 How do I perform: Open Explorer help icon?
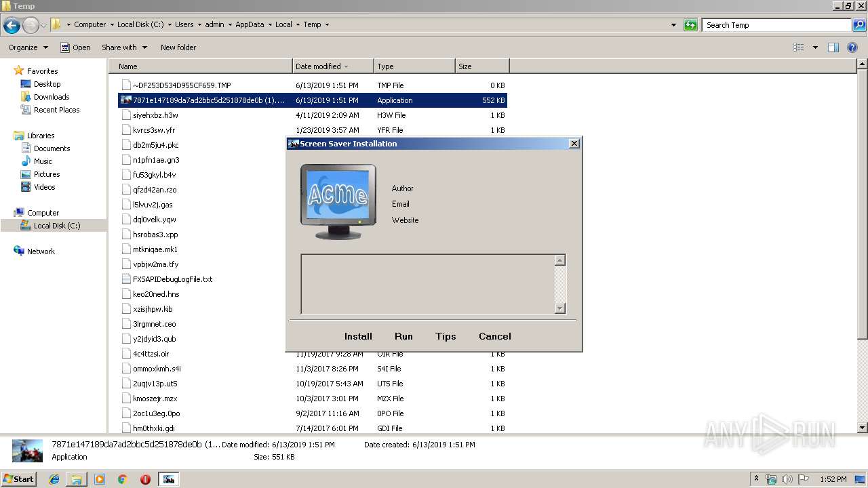[853, 47]
